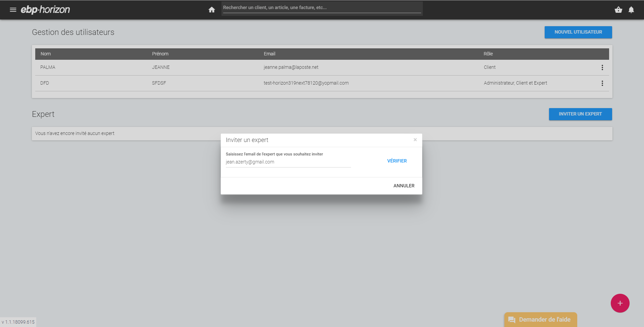Open the hamburger navigation menu
644x327 pixels.
13,10
